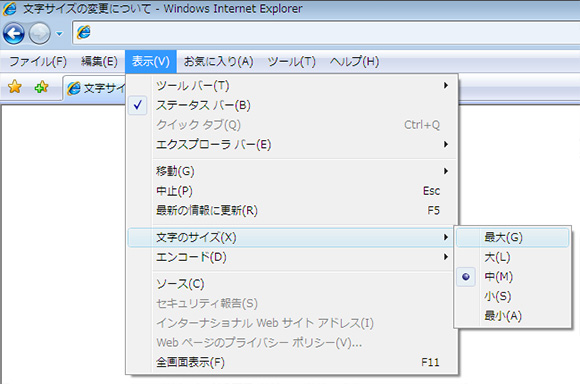Choose 最新の情報に更新(R) menu item
Screen dimensions: 580x384
click(292, 210)
